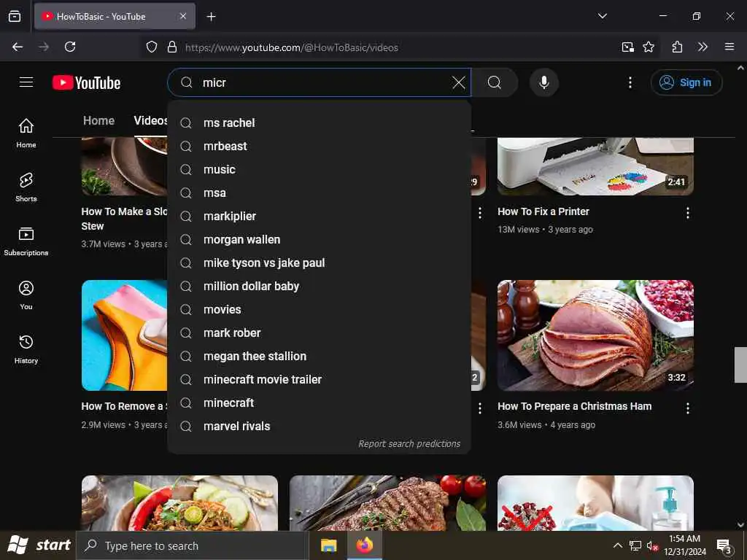Open the Firefox extensions puzzle icon
Screen dimensions: 747x560
point(677,47)
